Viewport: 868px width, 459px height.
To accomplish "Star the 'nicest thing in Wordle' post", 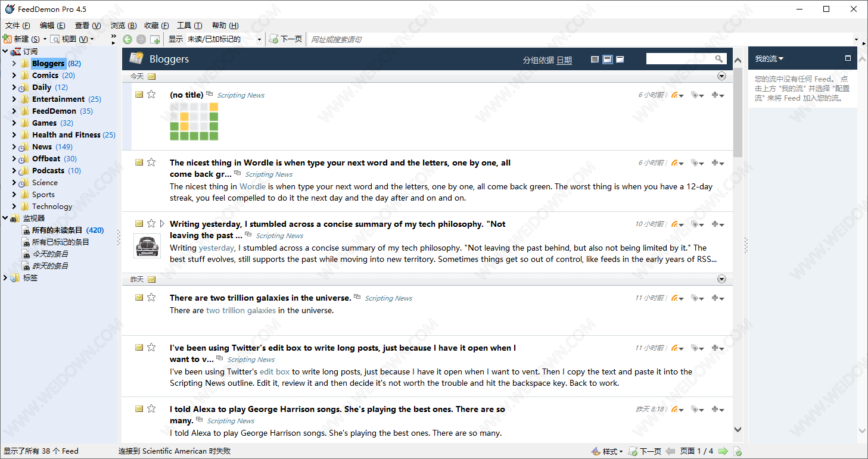I will coord(151,162).
